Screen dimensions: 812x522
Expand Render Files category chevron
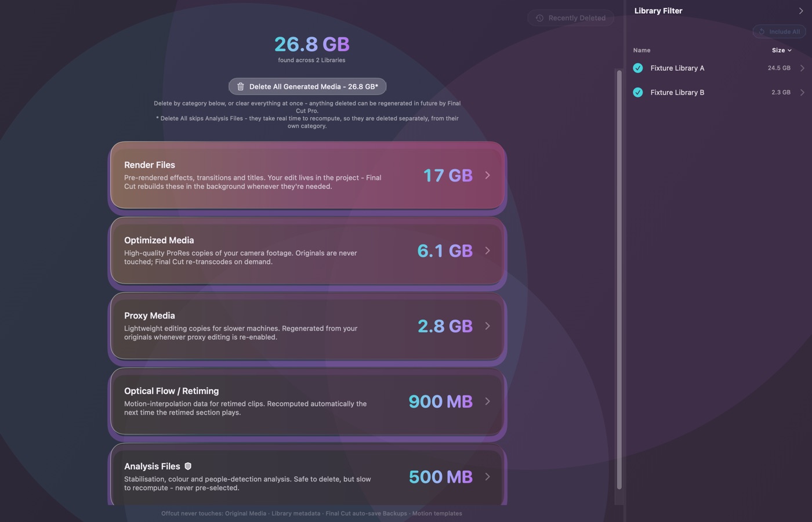[x=487, y=175]
